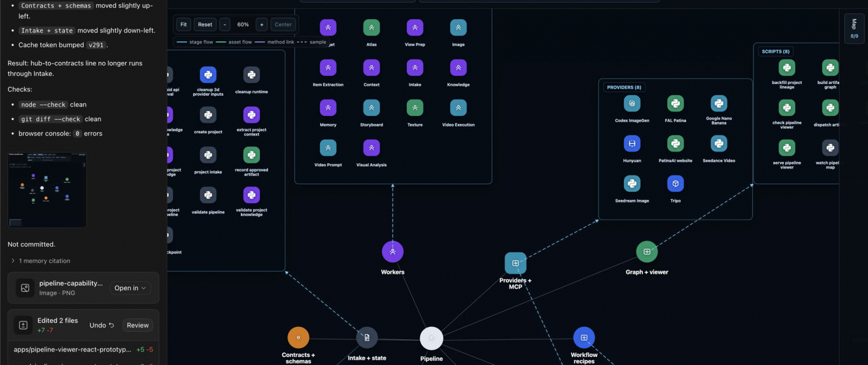The height and width of the screenshot is (365, 868).
Task: Click the Contracts + schemas orange node
Action: pyautogui.click(x=299, y=338)
